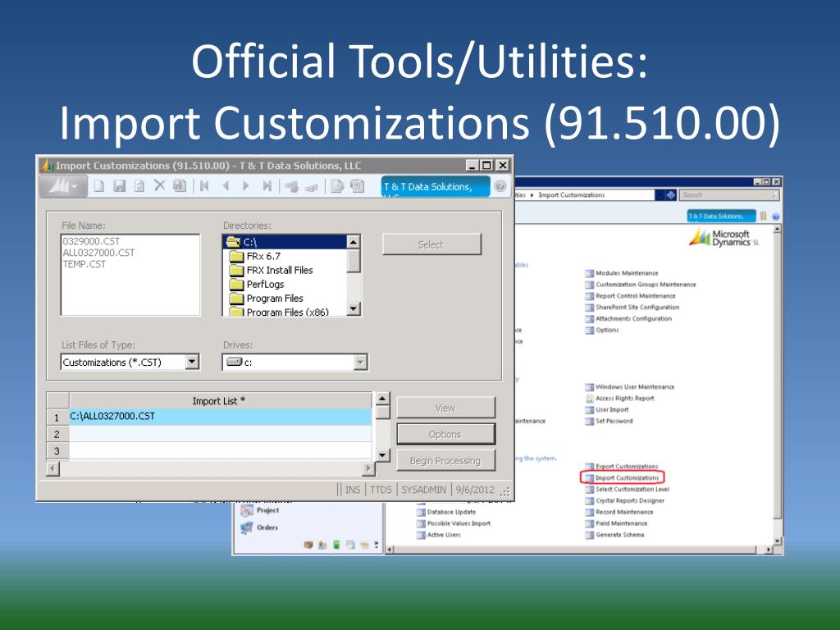The height and width of the screenshot is (630, 840).
Task: Open the List Files of Type dropdown
Action: coord(192,362)
